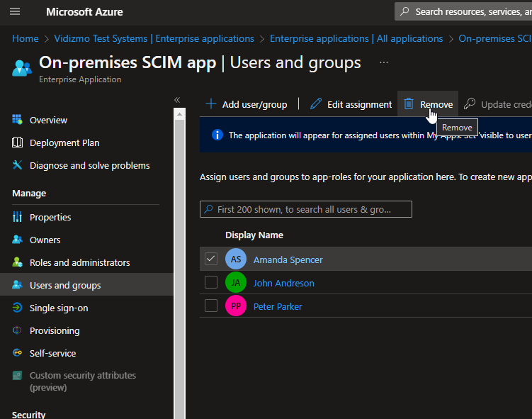532x419 pixels.
Task: Uncheck the Amanda Spencer checkbox
Action: point(211,259)
